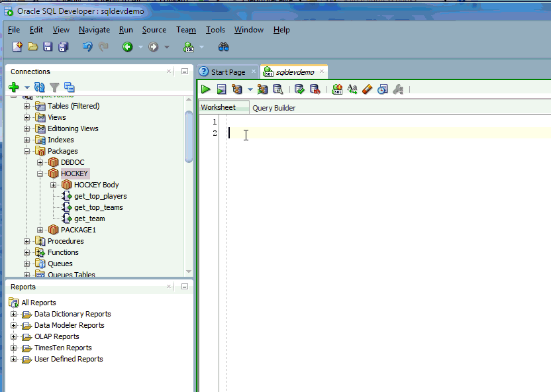Viewport: 551px width, 392px height.
Task: Select the get_top_players procedure
Action: click(101, 196)
